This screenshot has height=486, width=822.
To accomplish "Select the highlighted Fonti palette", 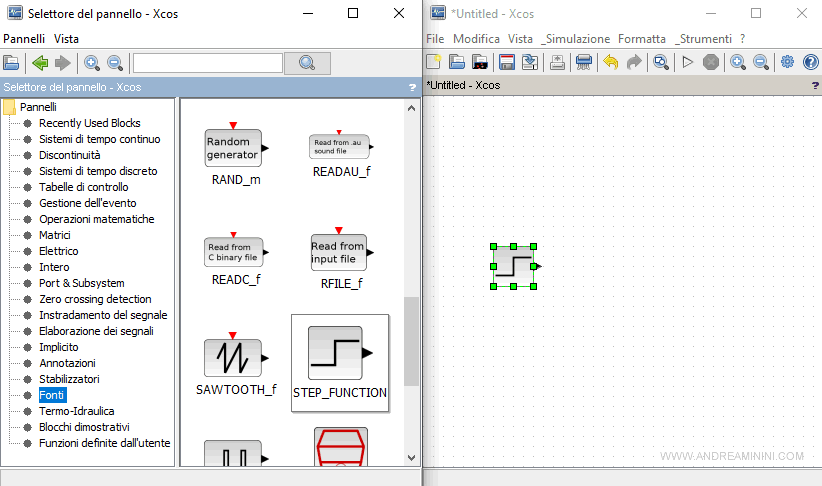I will pos(51,395).
